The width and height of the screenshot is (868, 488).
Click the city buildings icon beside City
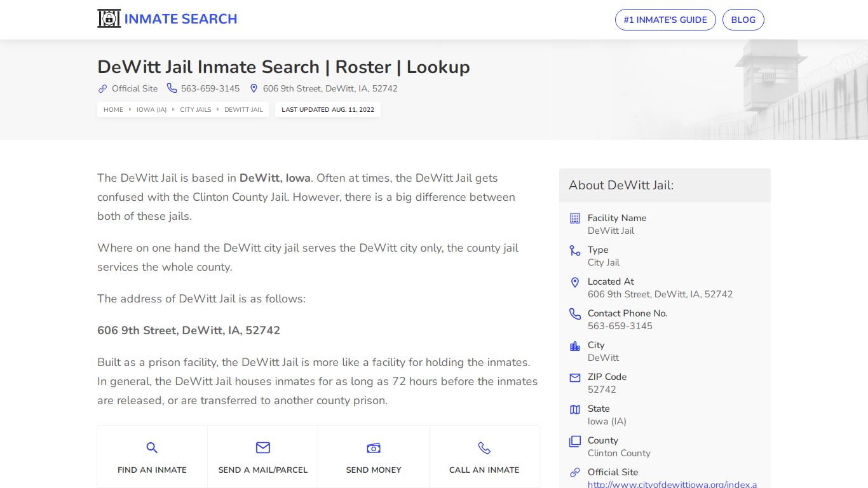575,346
